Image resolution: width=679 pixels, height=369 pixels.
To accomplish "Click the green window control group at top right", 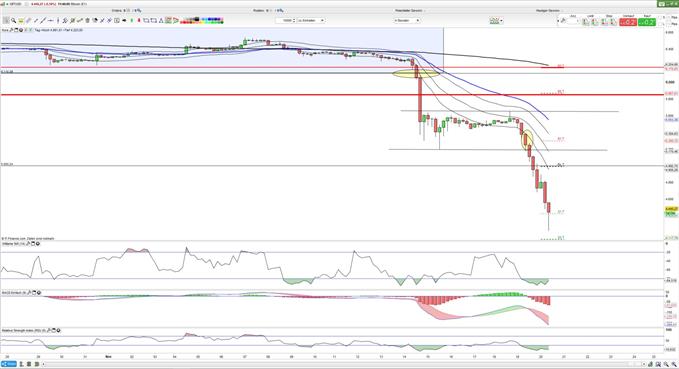I will click(x=668, y=3).
